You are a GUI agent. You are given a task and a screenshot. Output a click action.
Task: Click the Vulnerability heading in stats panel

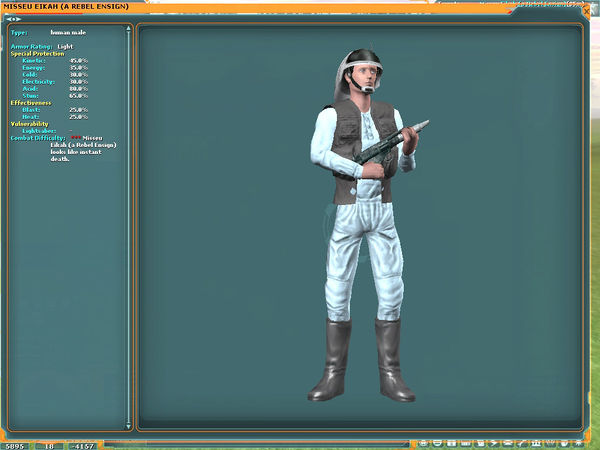point(30,123)
